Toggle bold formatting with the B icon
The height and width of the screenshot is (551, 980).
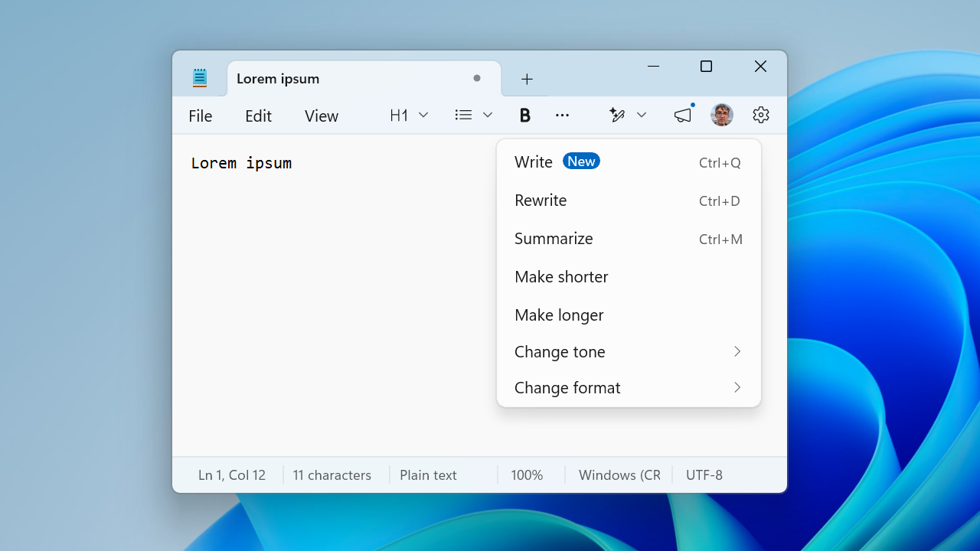click(x=524, y=115)
